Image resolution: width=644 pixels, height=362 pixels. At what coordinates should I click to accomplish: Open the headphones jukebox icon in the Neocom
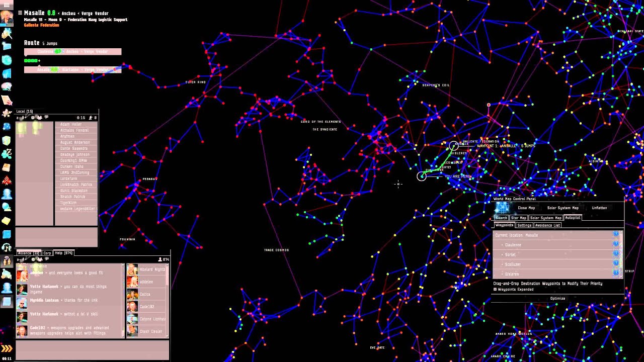[x=7, y=247]
